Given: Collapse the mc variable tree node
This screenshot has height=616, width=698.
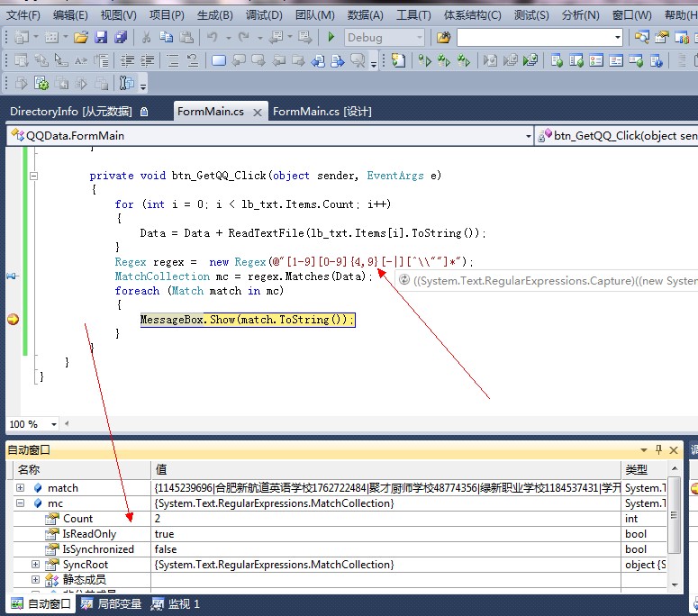Looking at the screenshot, I should 21,503.
